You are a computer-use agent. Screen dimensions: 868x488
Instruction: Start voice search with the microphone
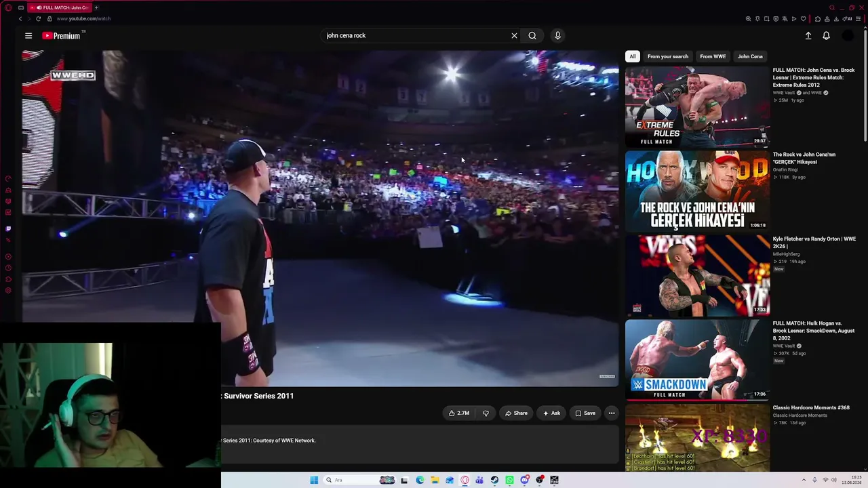557,36
